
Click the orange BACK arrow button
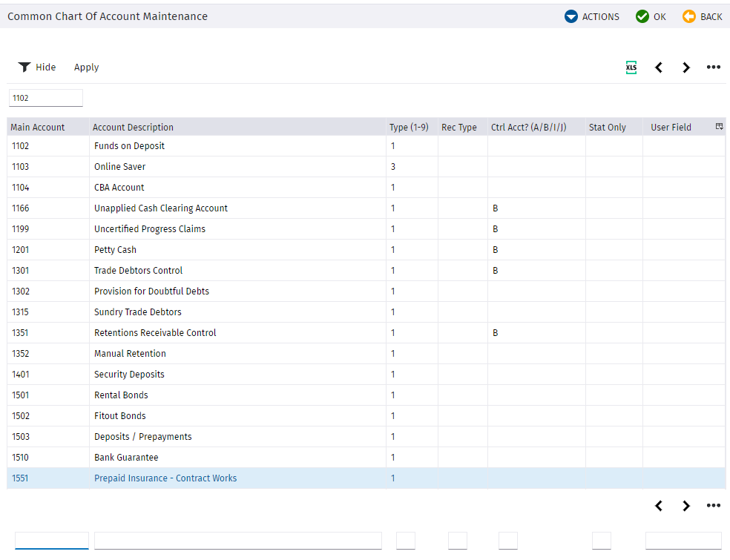coord(702,17)
